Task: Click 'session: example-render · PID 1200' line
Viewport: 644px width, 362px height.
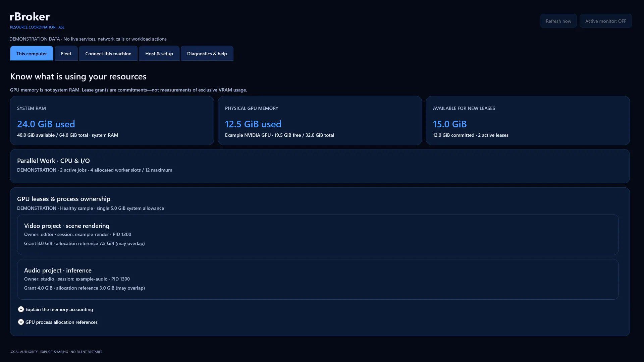Action: coord(94,234)
